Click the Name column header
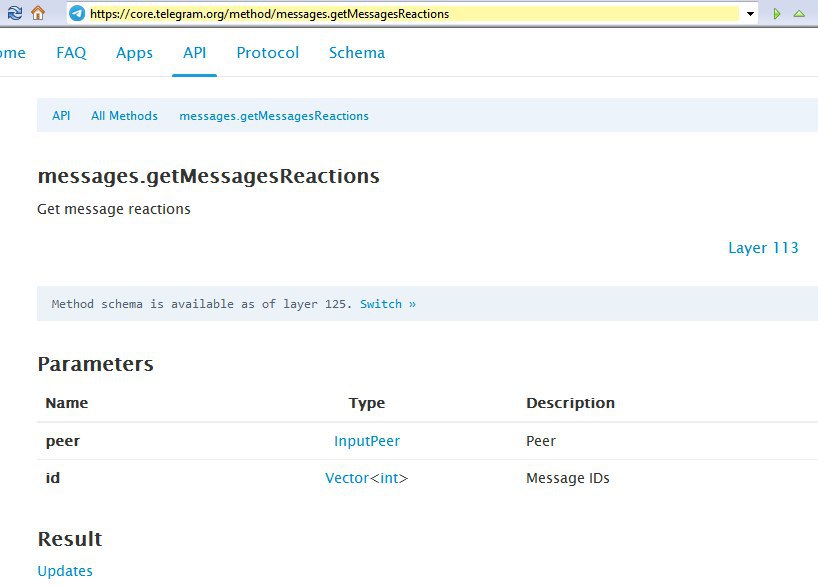The image size is (818, 586). [67, 403]
